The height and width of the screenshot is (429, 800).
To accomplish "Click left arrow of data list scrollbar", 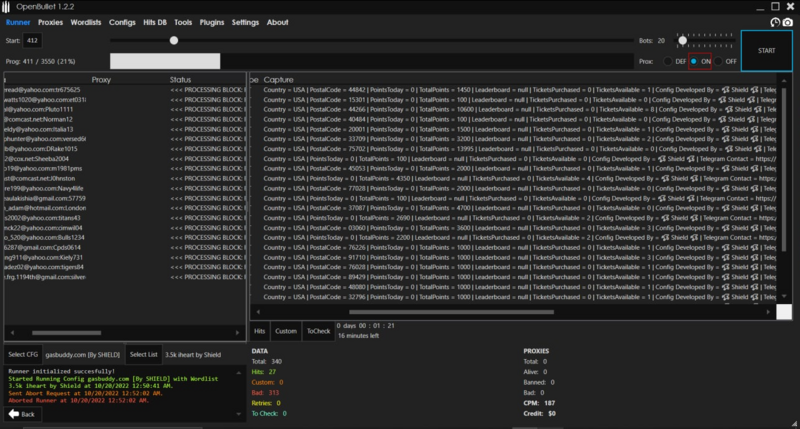I will [x=12, y=333].
